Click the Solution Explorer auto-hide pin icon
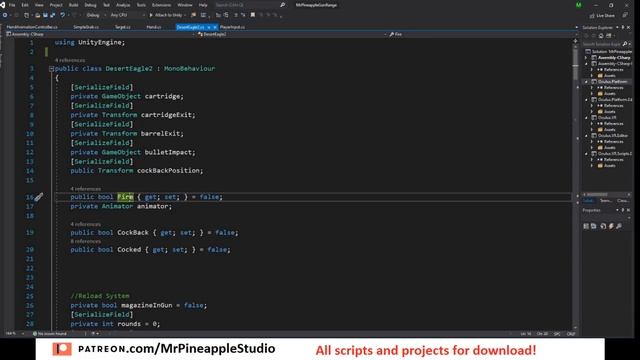640x360 pixels. (623, 27)
